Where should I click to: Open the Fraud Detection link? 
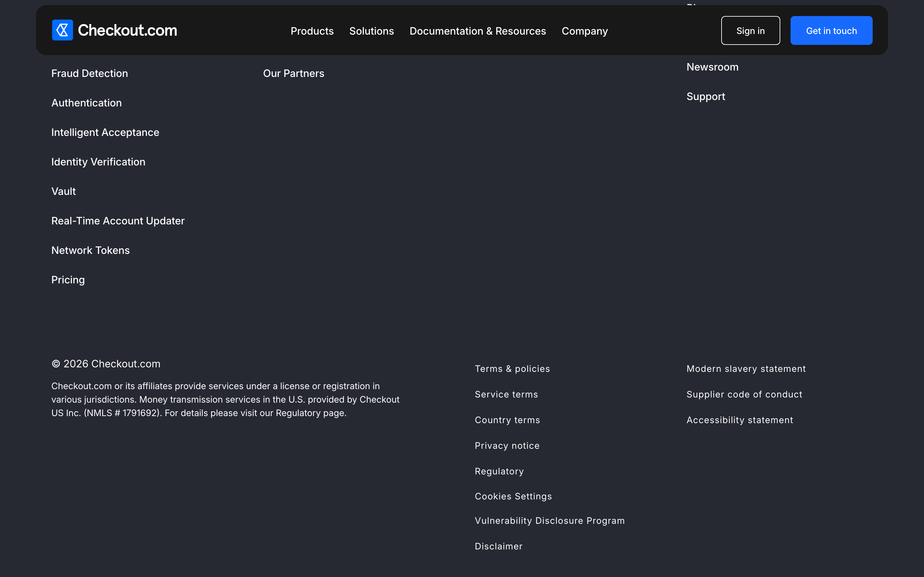point(90,73)
